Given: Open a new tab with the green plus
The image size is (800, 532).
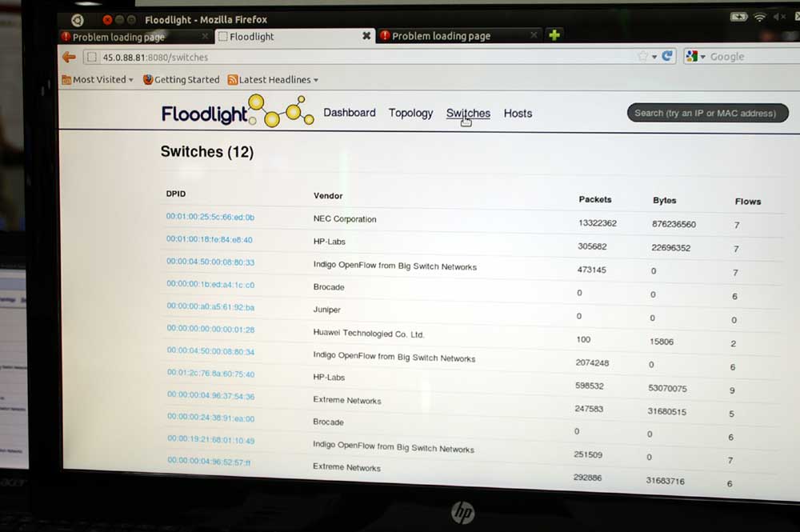Looking at the screenshot, I should tap(554, 34).
